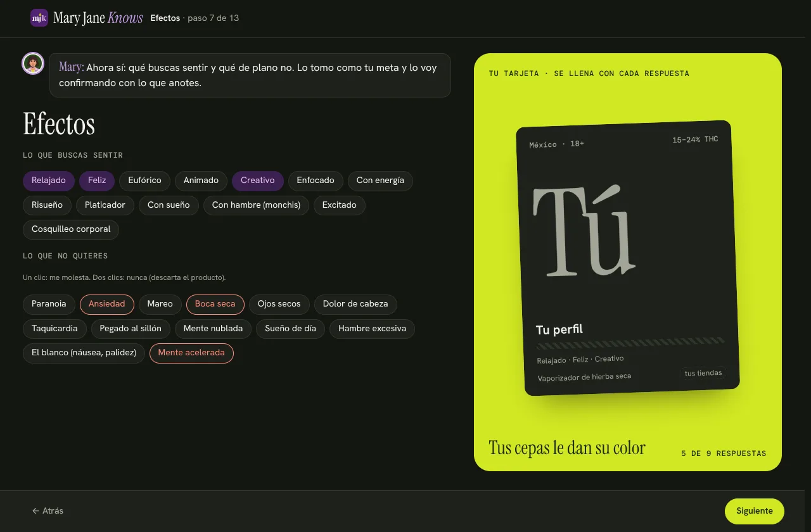
Task: Click the Tu perfil card preview
Action: point(628,258)
